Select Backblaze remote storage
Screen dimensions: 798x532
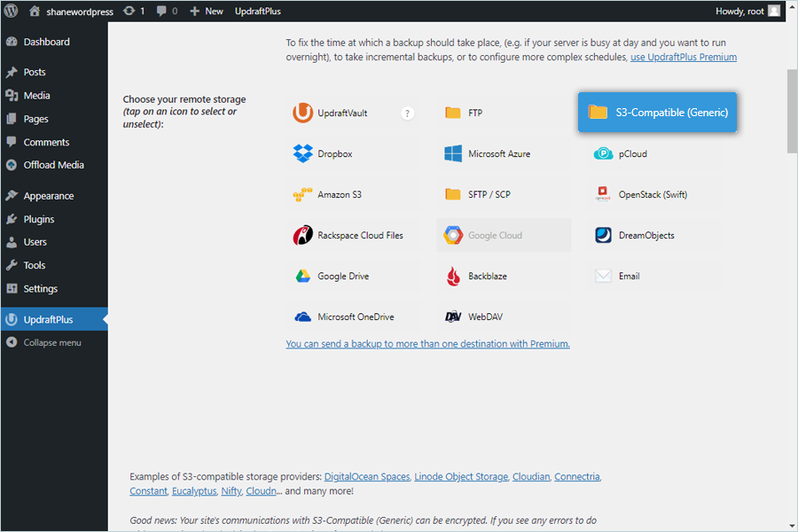[504, 276]
